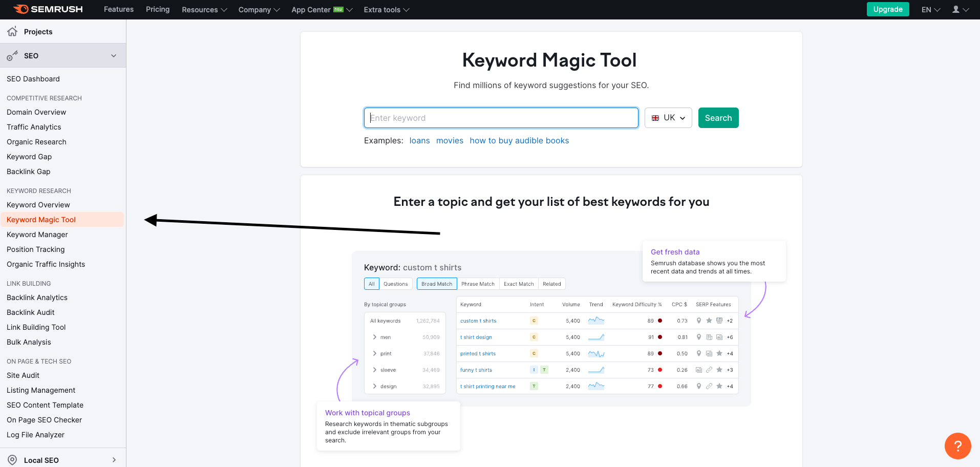This screenshot has height=467, width=980.
Task: Select Keyword Magic Tool in sidebar
Action: coord(62,220)
